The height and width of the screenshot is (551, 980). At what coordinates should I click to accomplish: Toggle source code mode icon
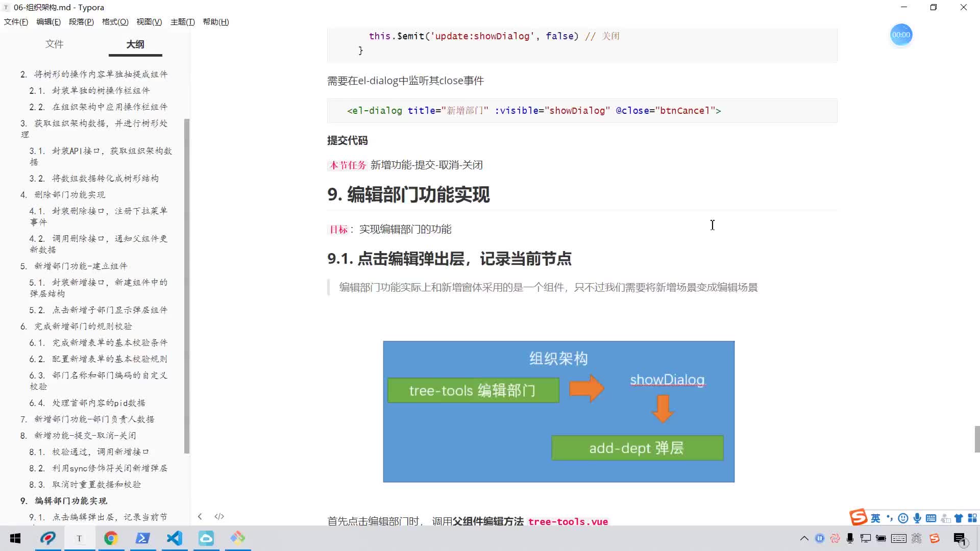click(219, 516)
